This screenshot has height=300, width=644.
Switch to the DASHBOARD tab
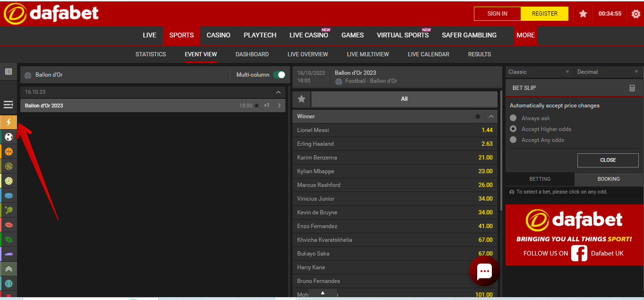click(252, 54)
